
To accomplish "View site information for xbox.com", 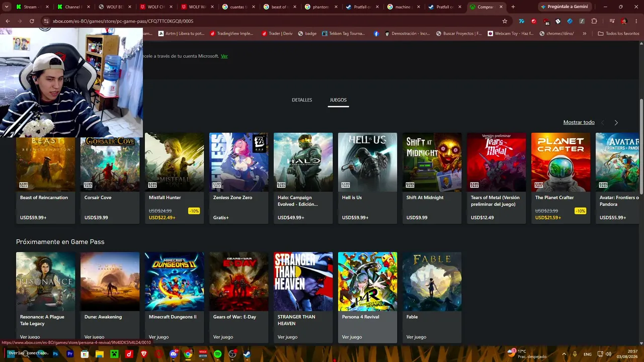I will (46, 21).
